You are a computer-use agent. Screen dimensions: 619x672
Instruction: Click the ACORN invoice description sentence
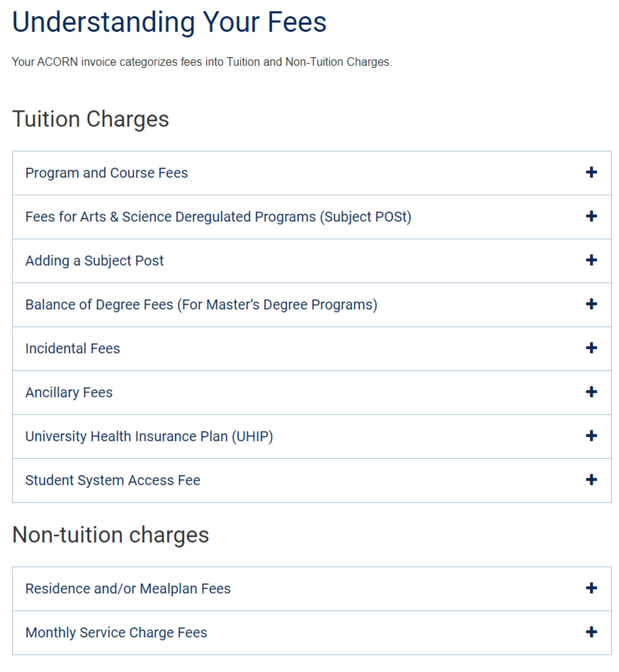(x=202, y=62)
